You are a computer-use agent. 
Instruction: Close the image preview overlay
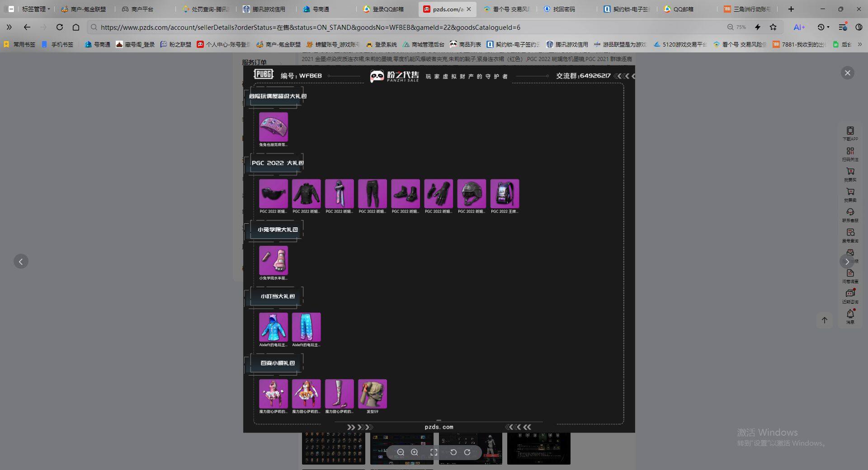click(x=848, y=73)
